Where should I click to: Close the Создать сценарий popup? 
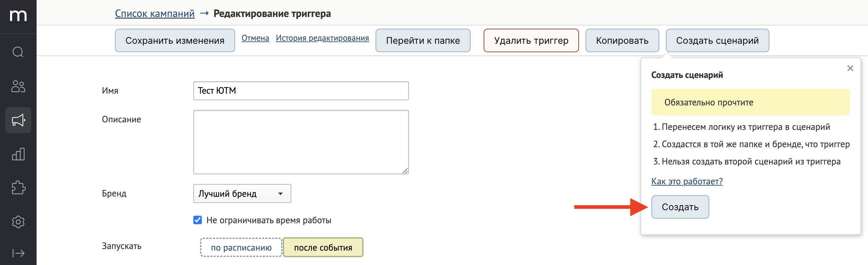(x=850, y=68)
